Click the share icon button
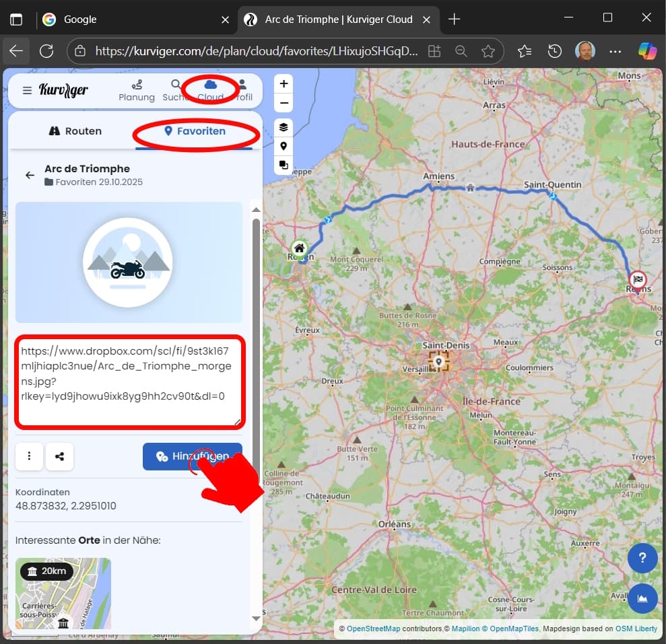666x644 pixels. click(x=60, y=456)
